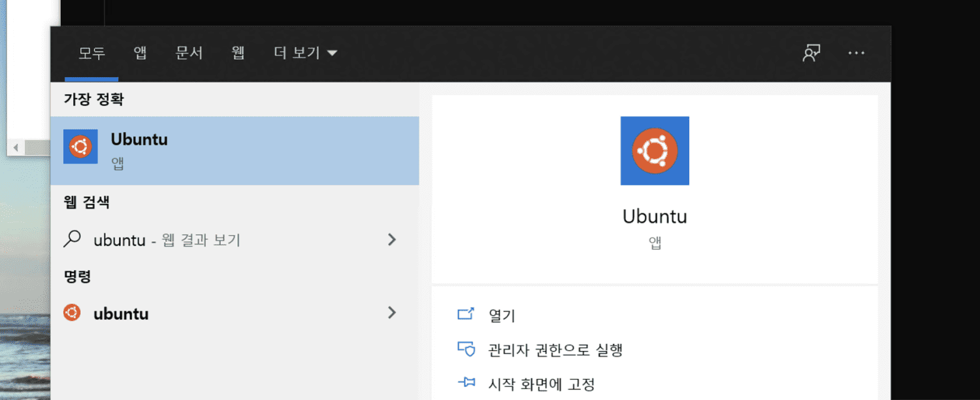Click the shield icon for 관리자 권한으로 실행

point(465,349)
